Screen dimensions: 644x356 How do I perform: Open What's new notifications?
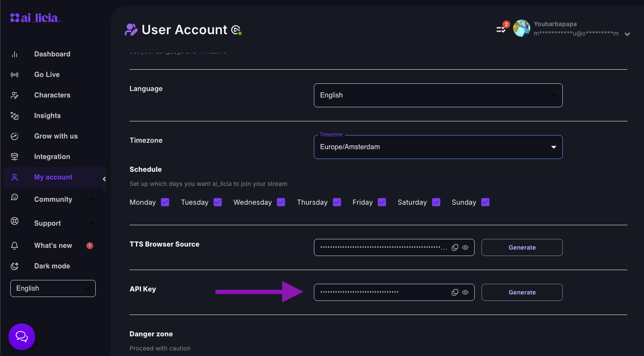[53, 245]
